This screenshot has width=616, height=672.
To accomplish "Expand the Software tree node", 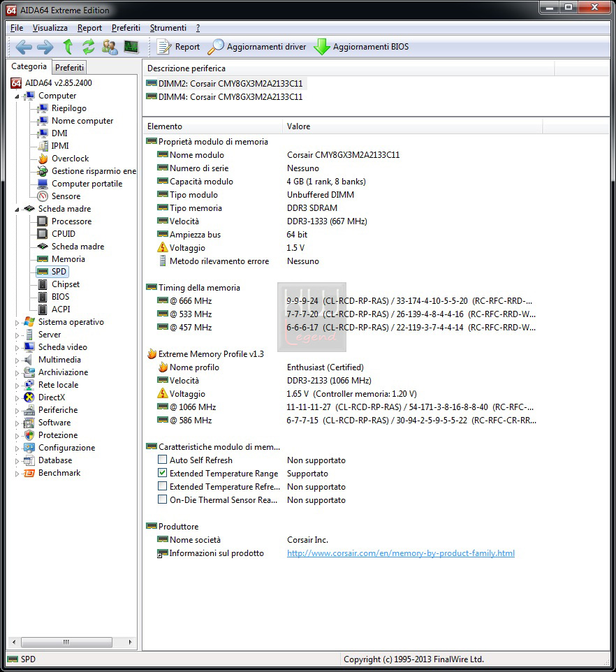I will click(17, 423).
